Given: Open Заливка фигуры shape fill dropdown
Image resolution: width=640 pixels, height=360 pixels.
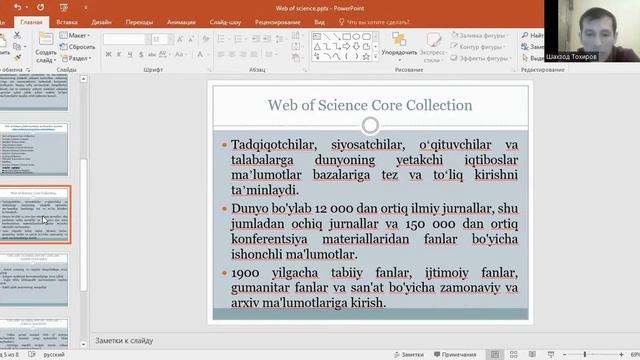Looking at the screenshot, I should pyautogui.click(x=480, y=36).
